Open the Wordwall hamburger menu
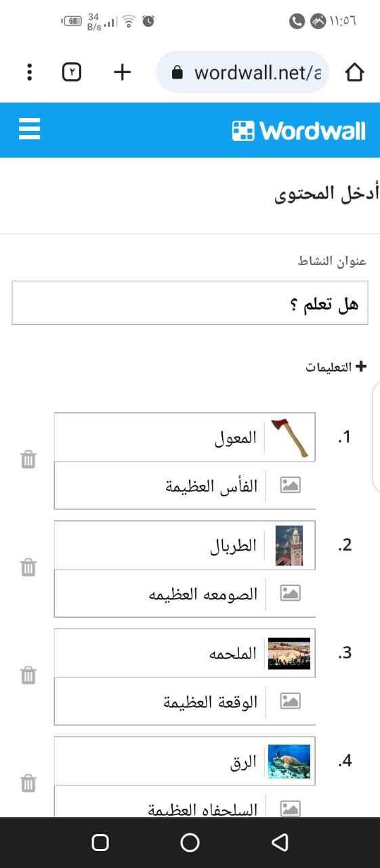This screenshot has height=868, width=380. pyautogui.click(x=30, y=128)
